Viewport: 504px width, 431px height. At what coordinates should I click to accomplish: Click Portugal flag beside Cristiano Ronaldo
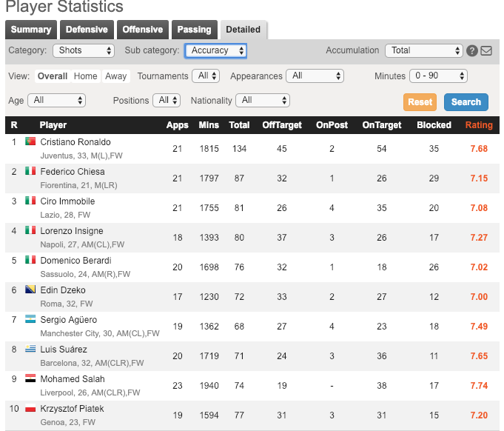tap(30, 141)
